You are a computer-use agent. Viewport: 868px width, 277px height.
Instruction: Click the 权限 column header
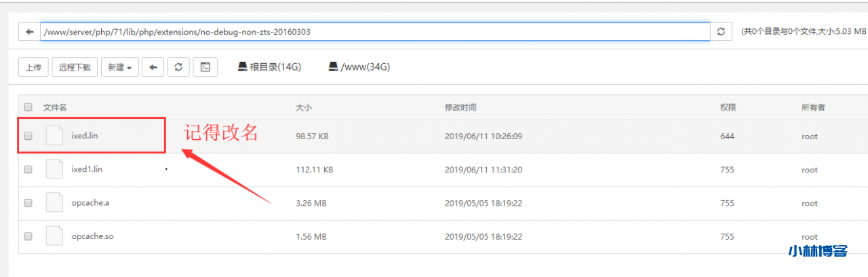click(728, 107)
